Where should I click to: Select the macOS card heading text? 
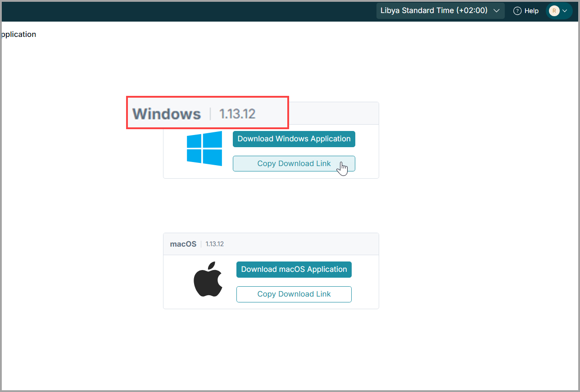pyautogui.click(x=183, y=244)
